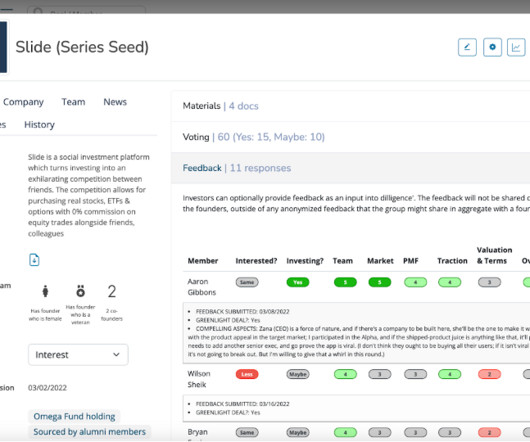Click the Team column header in table

pyautogui.click(x=343, y=261)
